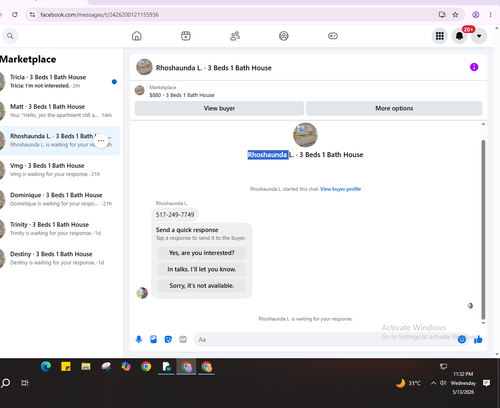500x408 pixels.
Task: Click the address bar URL
Action: coord(99,15)
